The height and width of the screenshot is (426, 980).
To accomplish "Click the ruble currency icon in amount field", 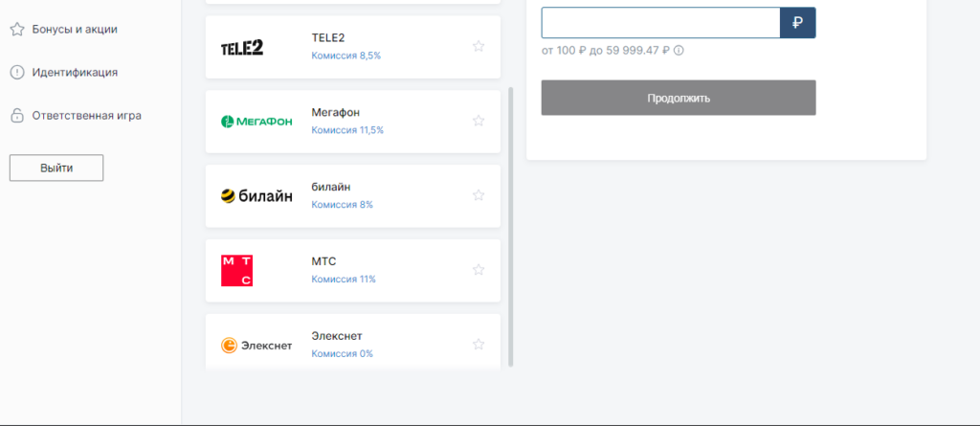I will point(797,23).
